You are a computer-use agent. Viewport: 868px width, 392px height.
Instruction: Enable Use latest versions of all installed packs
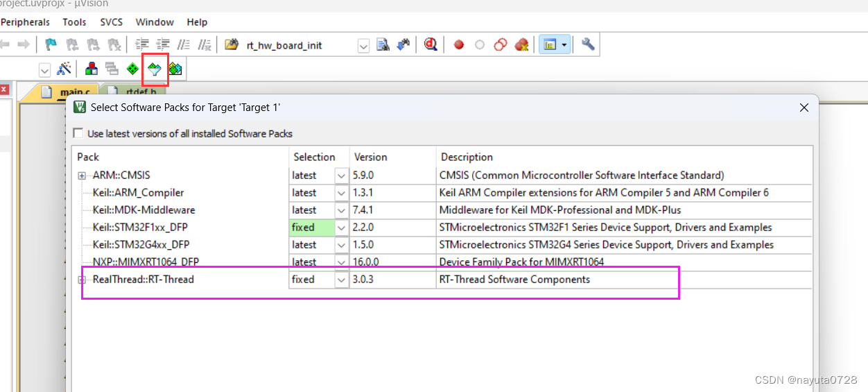pos(78,133)
